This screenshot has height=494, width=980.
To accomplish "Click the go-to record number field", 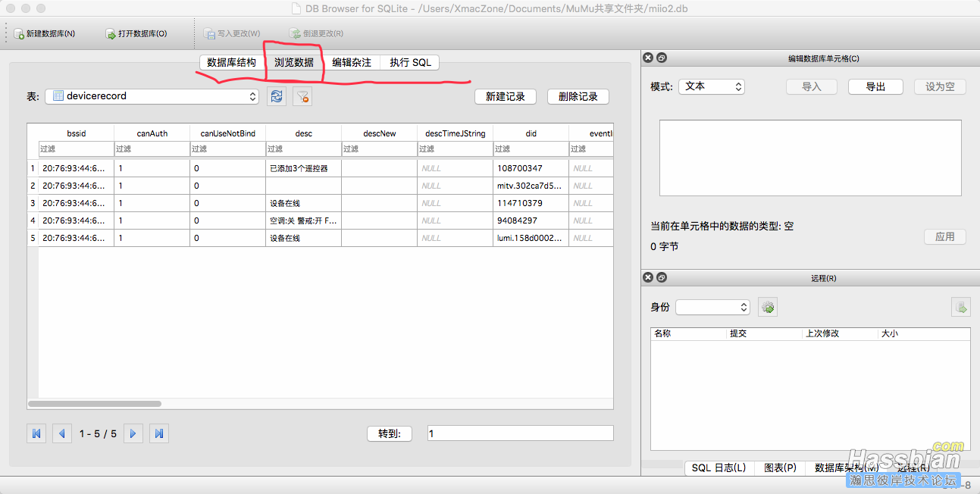I will (520, 433).
